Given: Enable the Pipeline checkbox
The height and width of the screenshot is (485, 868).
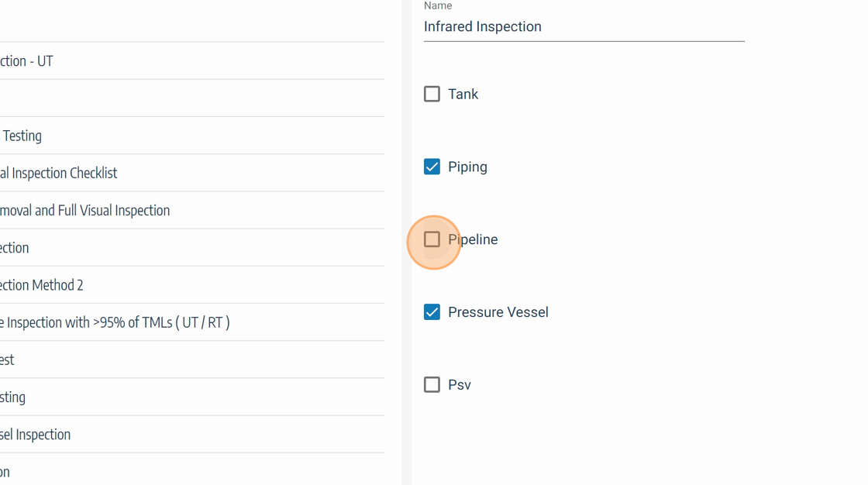Looking at the screenshot, I should (432, 239).
